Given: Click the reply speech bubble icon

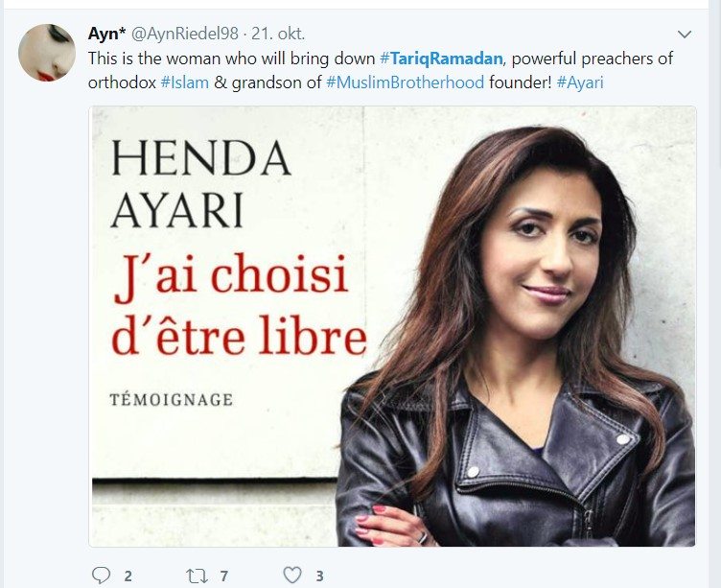Looking at the screenshot, I should (102, 576).
